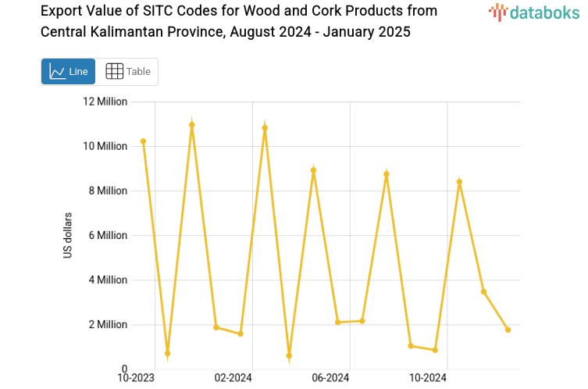
Task: Select the data point above 10-2024 label
Action: pos(435,350)
